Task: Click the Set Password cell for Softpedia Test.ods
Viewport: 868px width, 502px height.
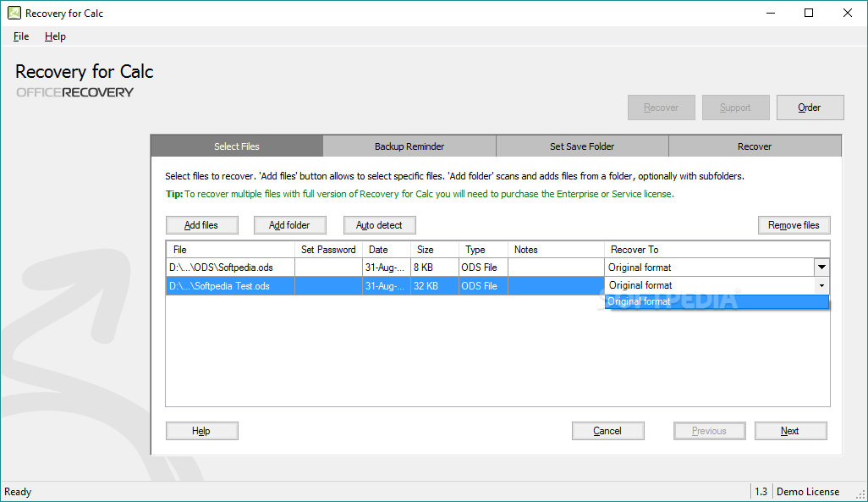Action: (x=328, y=286)
